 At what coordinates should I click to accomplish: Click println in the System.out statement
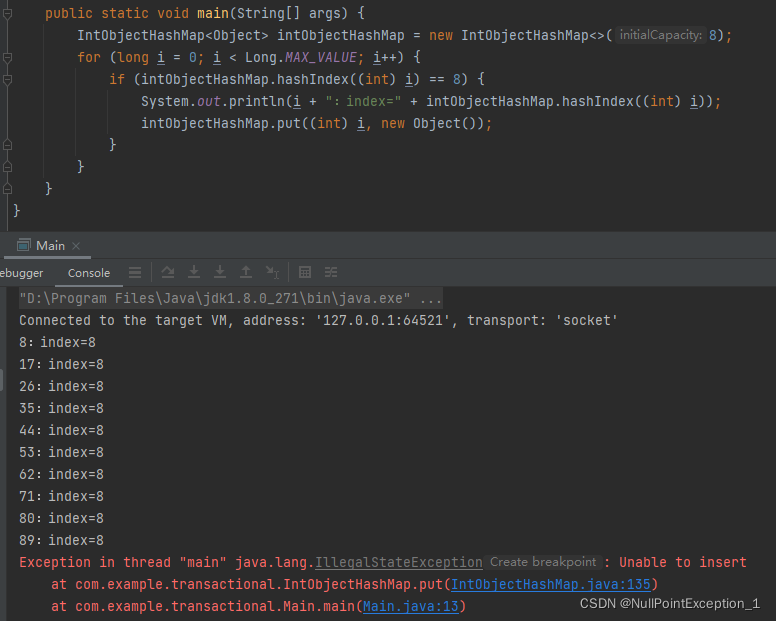(x=256, y=101)
